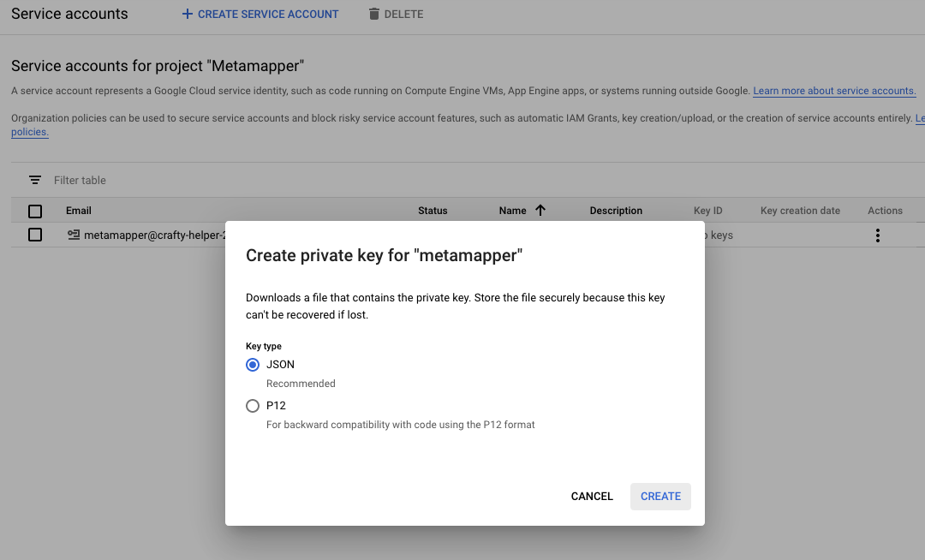925x560 pixels.
Task: Click the filter table icon
Action: [x=35, y=180]
